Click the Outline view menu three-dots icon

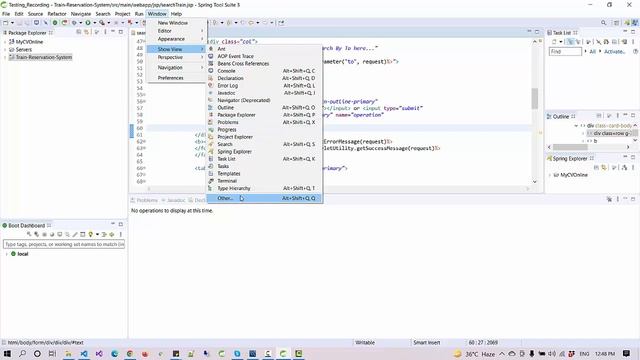618,116
